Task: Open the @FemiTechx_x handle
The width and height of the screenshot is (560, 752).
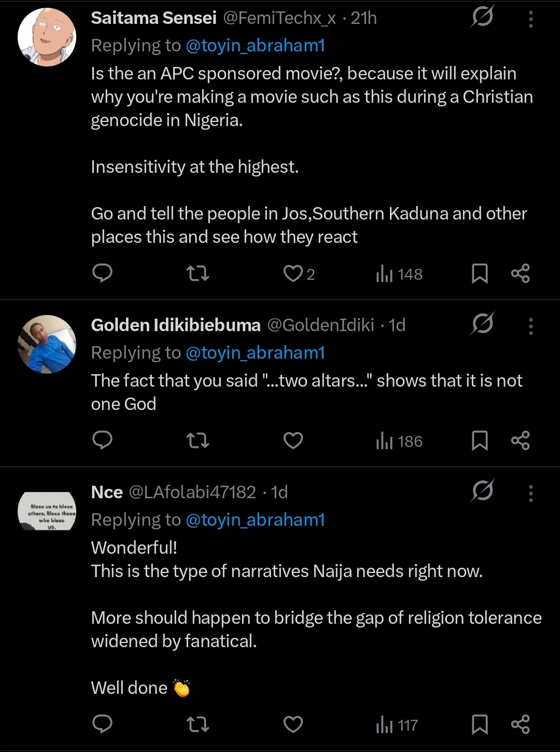Action: (279, 18)
